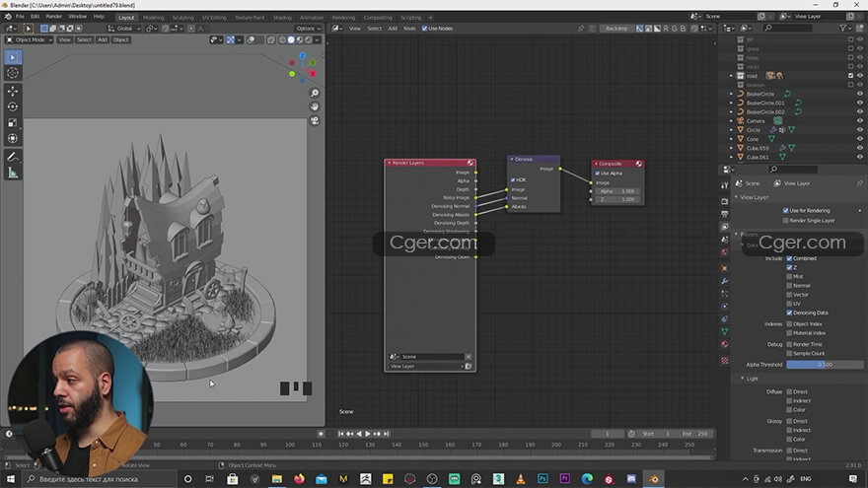This screenshot has width=868, height=488.
Task: Select the Annotate tool
Action: coord(13,157)
